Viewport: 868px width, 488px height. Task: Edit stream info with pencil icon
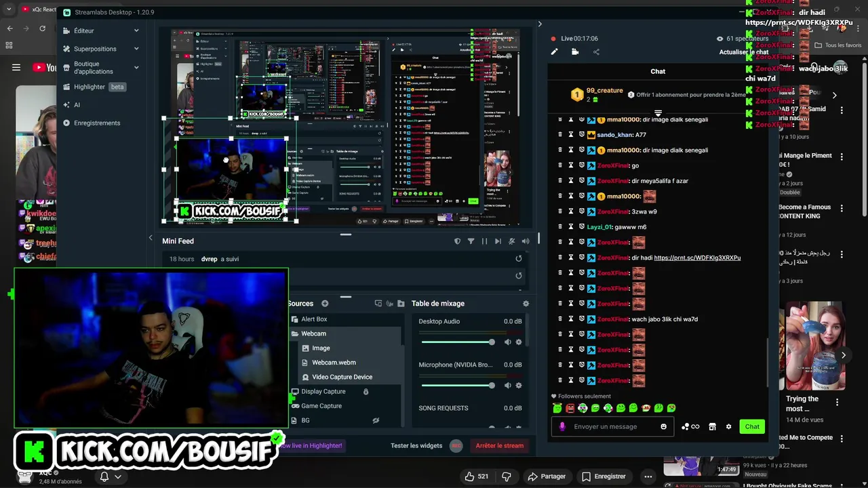coord(554,52)
